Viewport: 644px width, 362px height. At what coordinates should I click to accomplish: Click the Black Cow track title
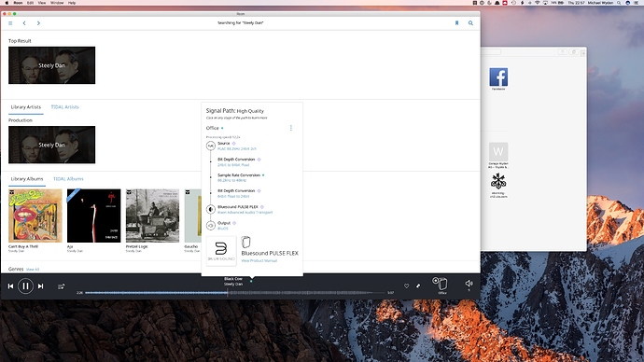point(233,279)
